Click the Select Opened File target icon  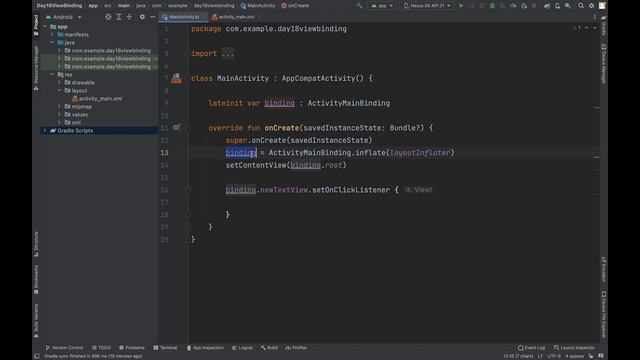108,17
